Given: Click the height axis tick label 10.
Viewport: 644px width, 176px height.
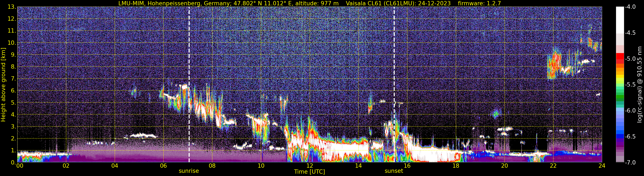Looking at the screenshot, I should click(x=11, y=43).
